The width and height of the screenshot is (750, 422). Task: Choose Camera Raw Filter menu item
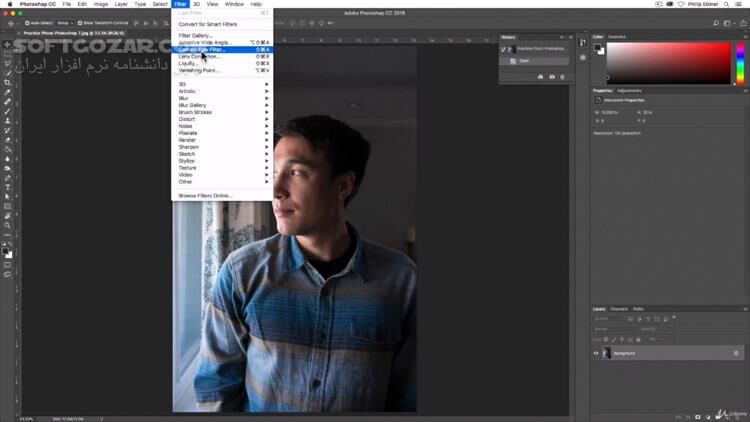click(x=222, y=49)
